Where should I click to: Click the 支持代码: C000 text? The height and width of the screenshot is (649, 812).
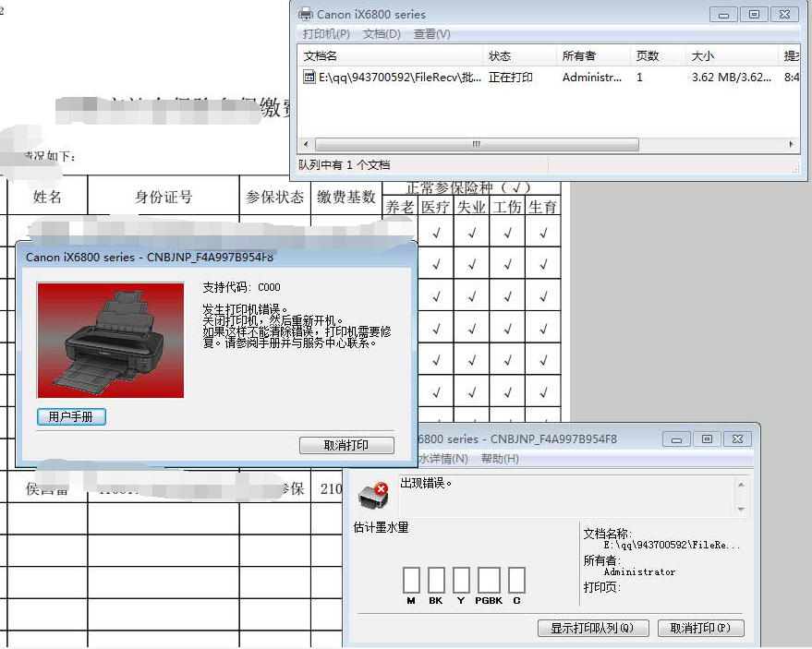pos(241,287)
